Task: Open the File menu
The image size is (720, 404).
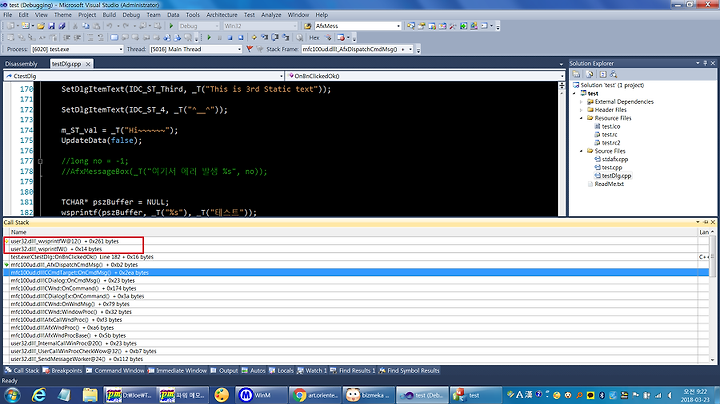Action: pyautogui.click(x=8, y=15)
